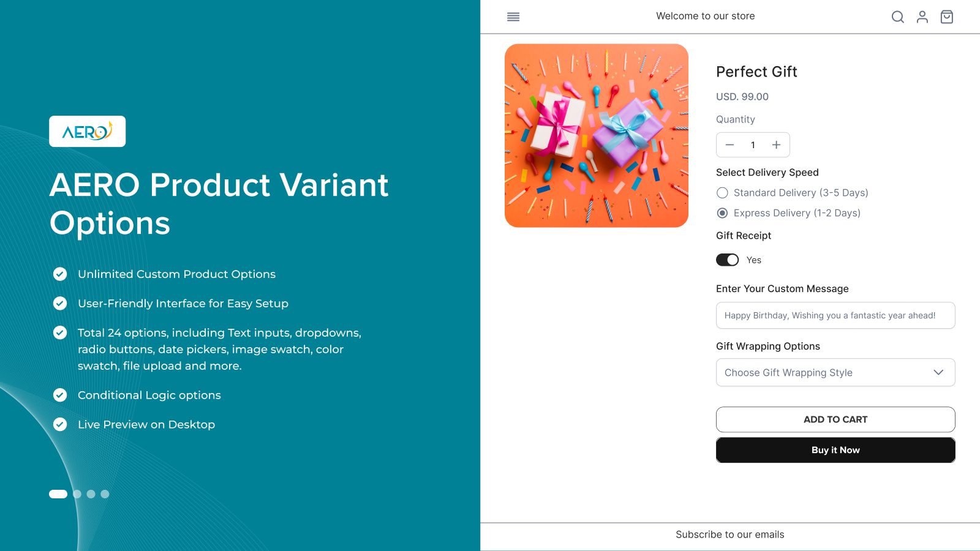This screenshot has height=551, width=980.
Task: Click the ADD TO CART button
Action: click(835, 419)
